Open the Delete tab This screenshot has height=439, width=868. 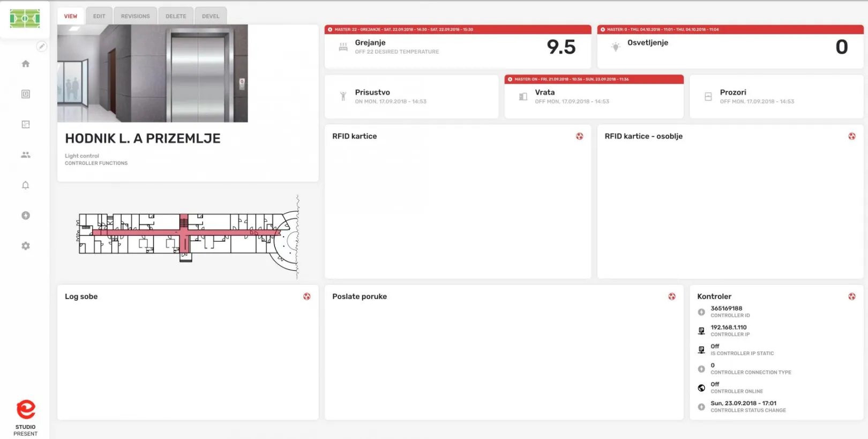[176, 16]
